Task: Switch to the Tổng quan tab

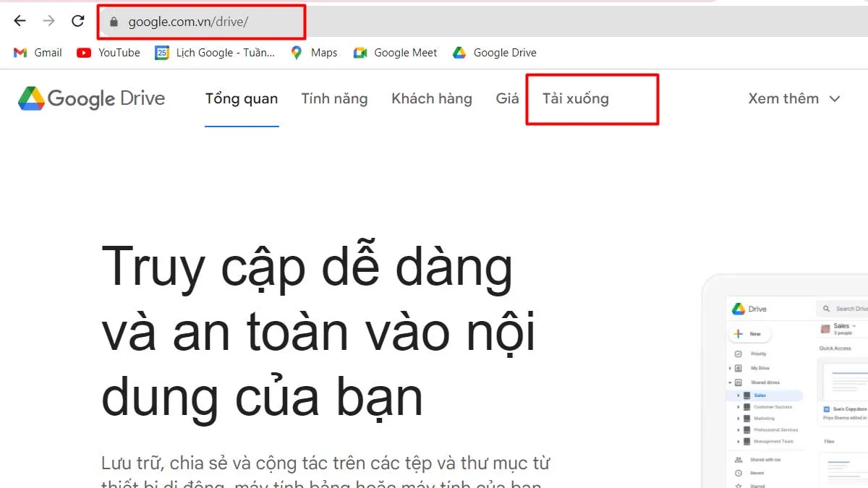Action: click(x=242, y=98)
